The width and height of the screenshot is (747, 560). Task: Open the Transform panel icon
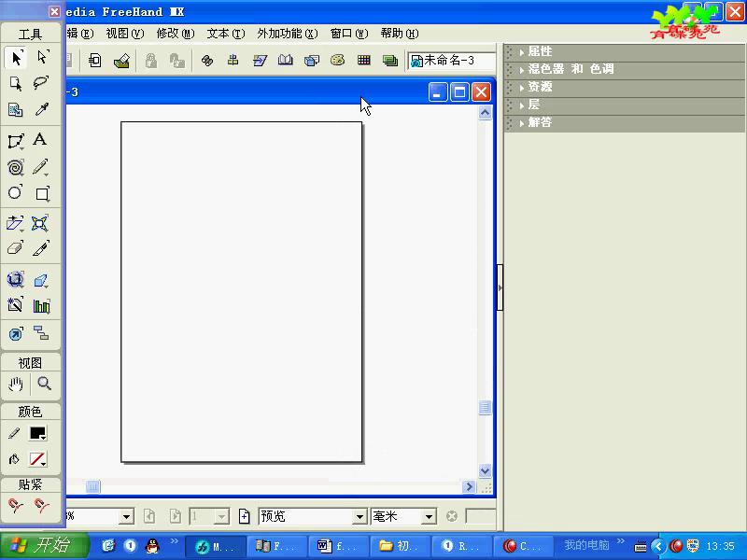coord(260,61)
